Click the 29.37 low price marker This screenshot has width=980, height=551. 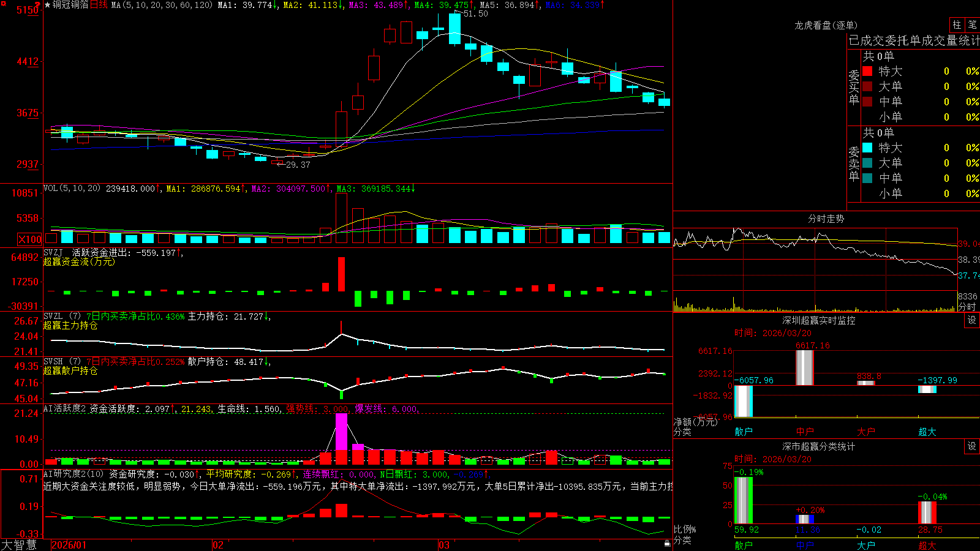tap(298, 165)
